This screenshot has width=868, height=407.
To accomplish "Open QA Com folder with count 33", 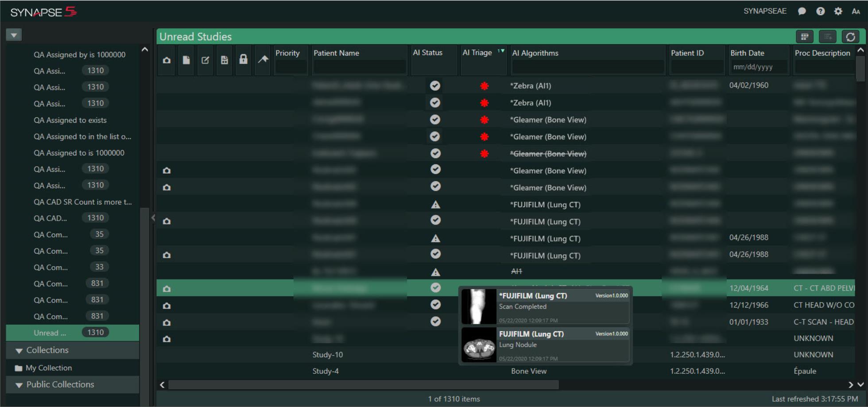I will pos(71,267).
